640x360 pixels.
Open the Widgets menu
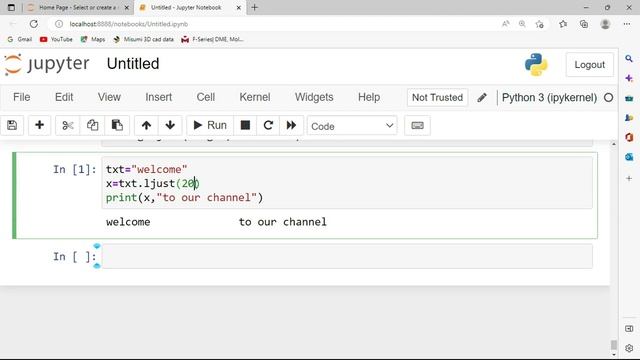pyautogui.click(x=314, y=97)
